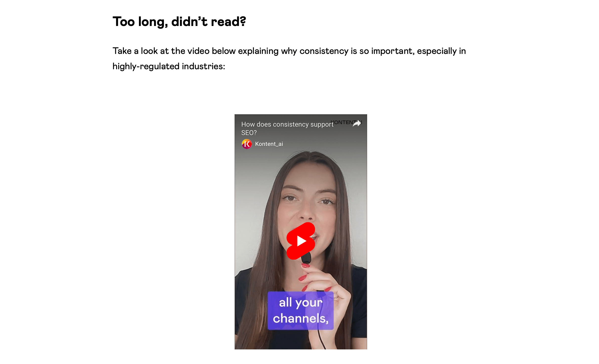Play the YouTube Shorts video
Screen dimensions: 599x364
(301, 241)
